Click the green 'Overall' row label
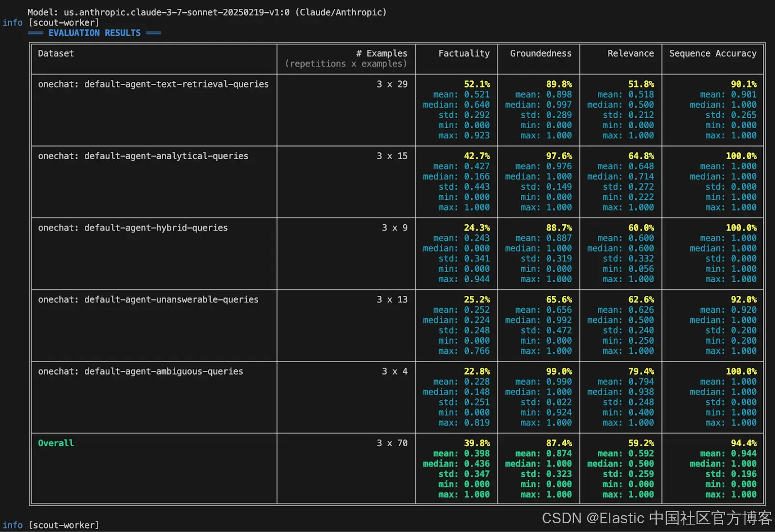 56,443
